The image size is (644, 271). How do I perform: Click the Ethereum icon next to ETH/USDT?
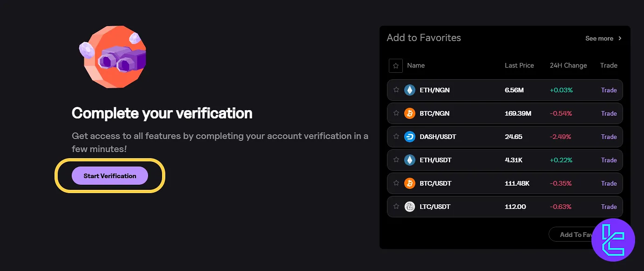click(x=409, y=160)
